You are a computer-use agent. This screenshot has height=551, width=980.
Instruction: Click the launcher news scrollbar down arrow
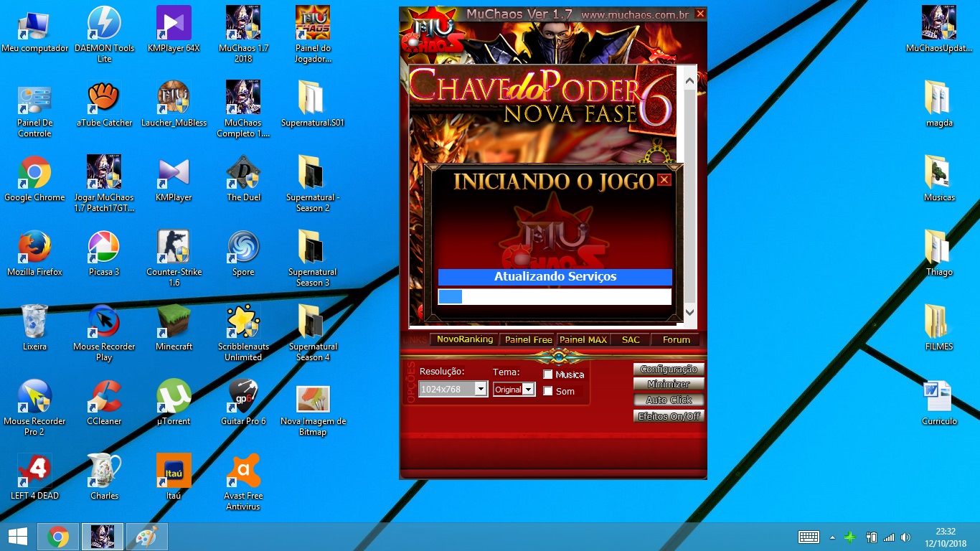coord(689,312)
